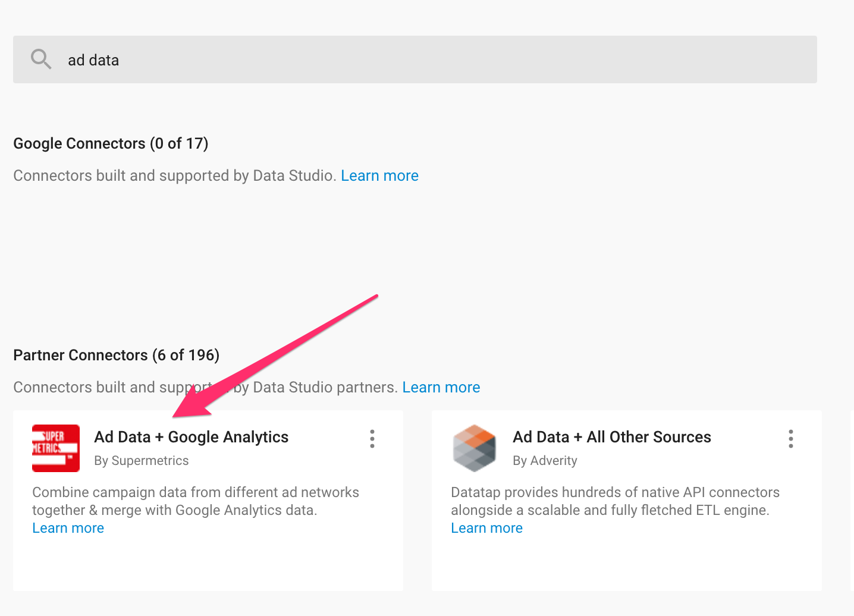The width and height of the screenshot is (854, 616).
Task: Open Learn more link under Partner Connectors
Action: [x=441, y=387]
